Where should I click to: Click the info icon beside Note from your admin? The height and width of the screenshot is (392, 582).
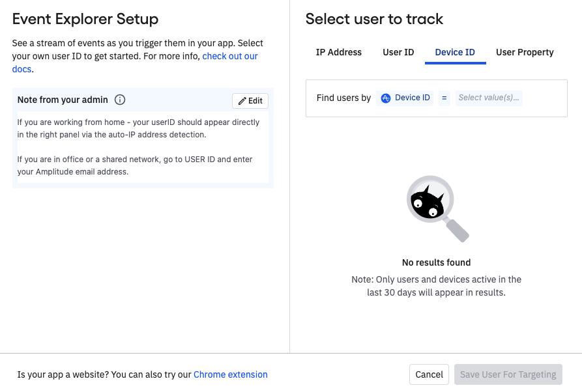click(x=120, y=100)
